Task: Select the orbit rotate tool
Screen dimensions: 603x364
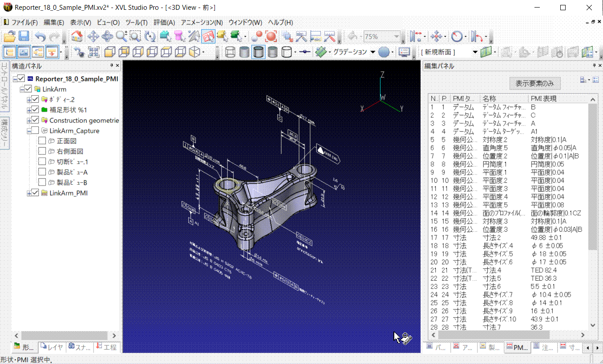Action: point(107,36)
